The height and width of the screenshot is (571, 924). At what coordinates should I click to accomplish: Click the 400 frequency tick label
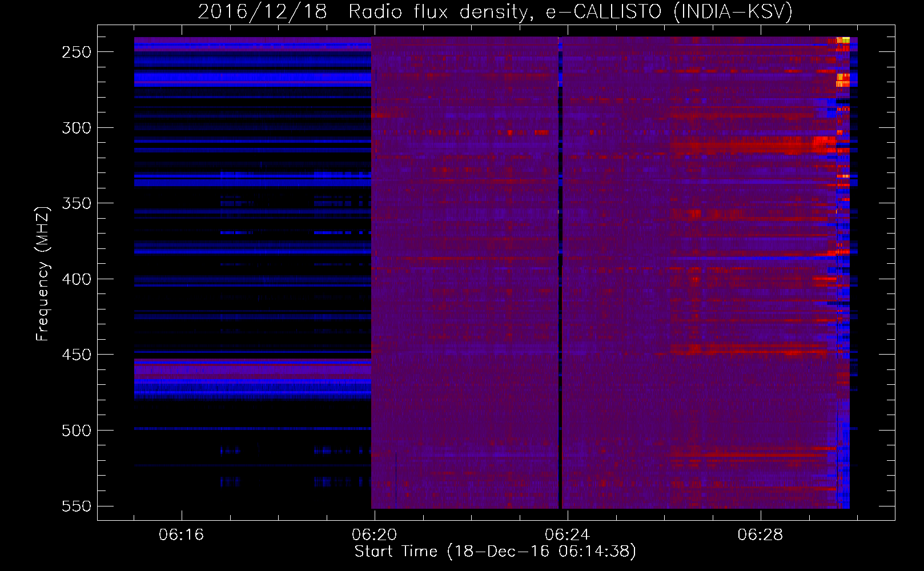click(x=77, y=279)
